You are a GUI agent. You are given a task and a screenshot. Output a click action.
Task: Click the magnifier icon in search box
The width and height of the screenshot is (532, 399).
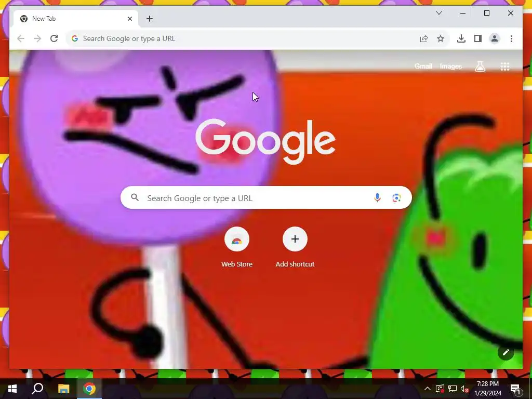135,197
